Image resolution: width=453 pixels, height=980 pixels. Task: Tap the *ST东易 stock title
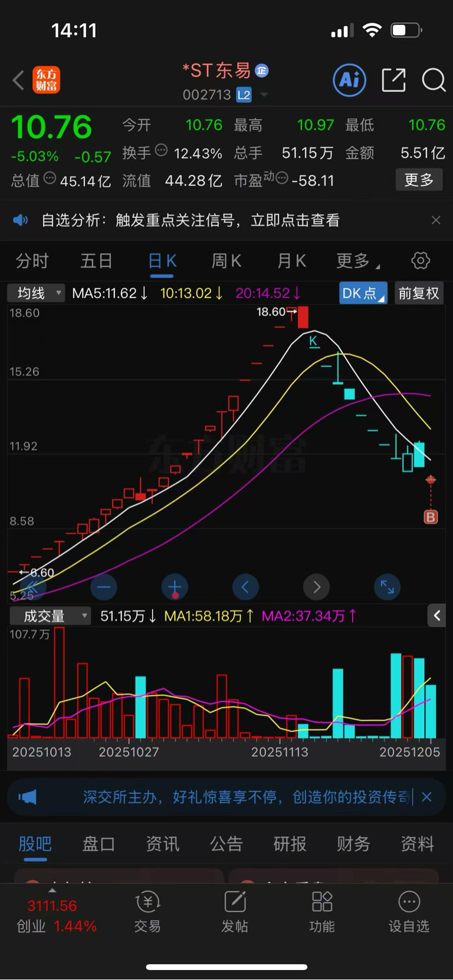click(x=216, y=71)
